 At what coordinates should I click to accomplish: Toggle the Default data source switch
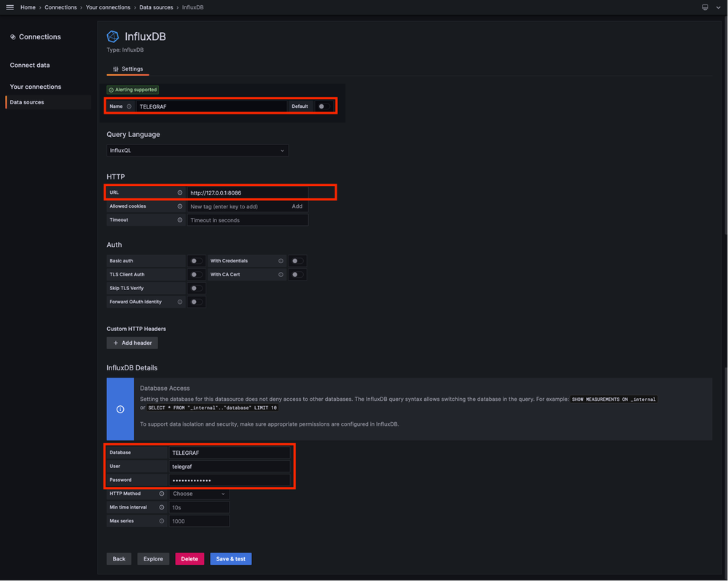[324, 106]
